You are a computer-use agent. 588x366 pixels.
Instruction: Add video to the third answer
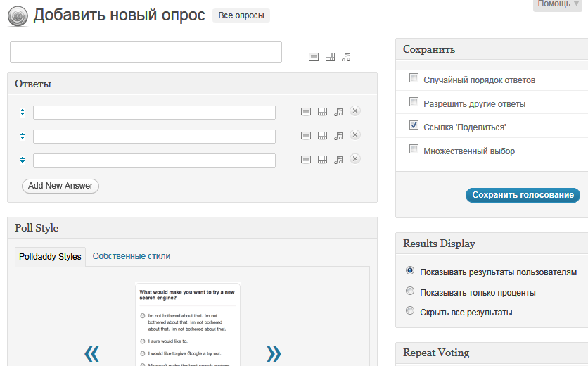[323, 160]
